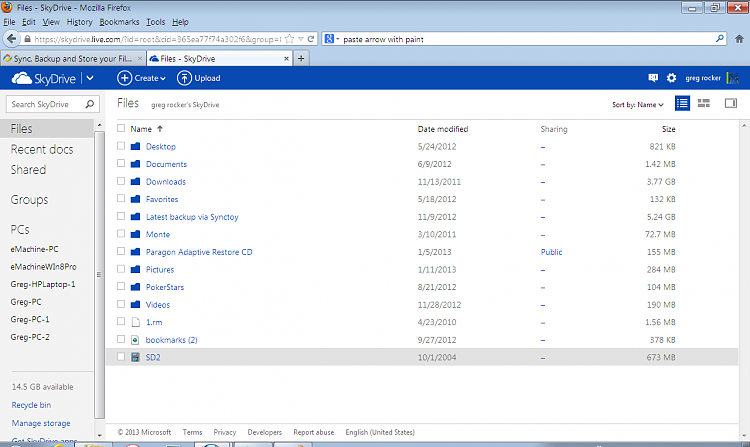The image size is (750, 447).
Task: Open the Firefox Bookmarks menu
Action: click(x=119, y=22)
